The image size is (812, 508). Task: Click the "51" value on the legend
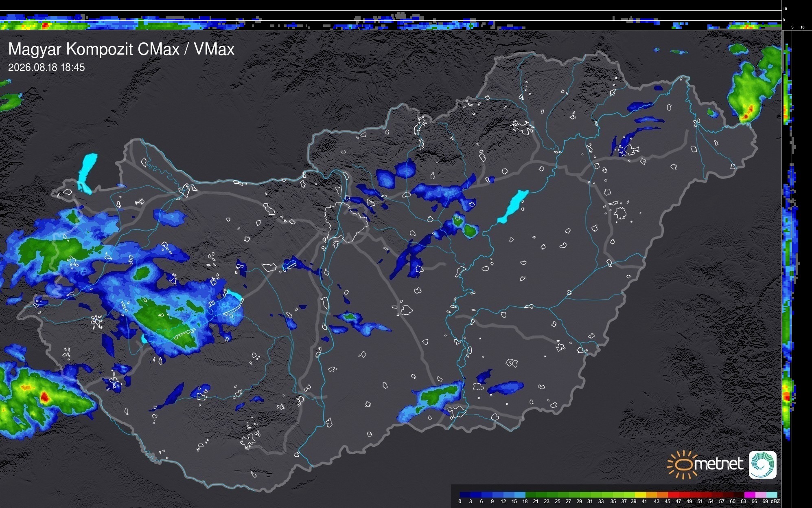[700, 501]
